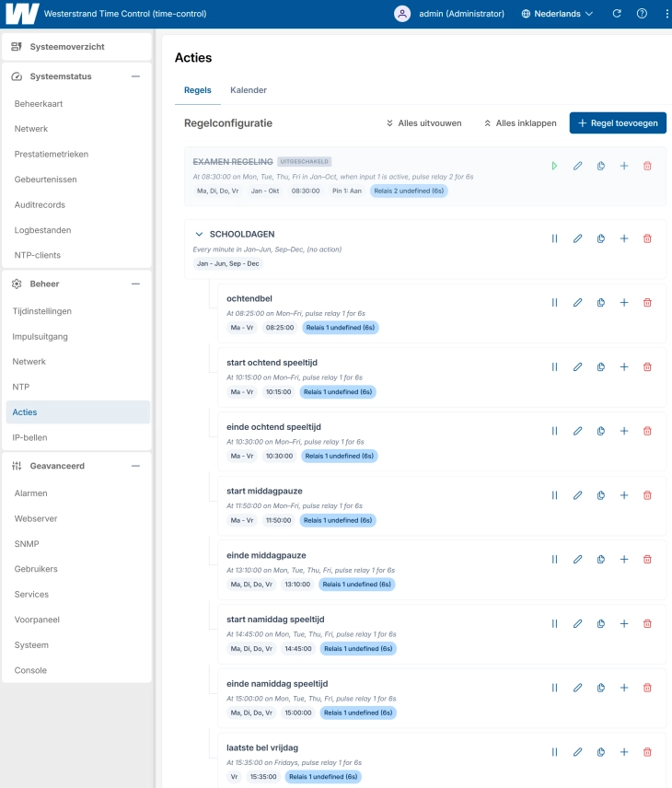Viewport: 672px width, 788px height.
Task: Edit start namiddag speeltijd rule
Action: [x=577, y=623]
